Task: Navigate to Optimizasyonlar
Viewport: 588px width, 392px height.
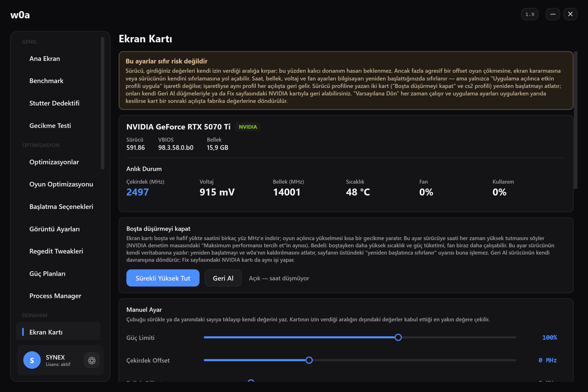Action: [x=58, y=162]
